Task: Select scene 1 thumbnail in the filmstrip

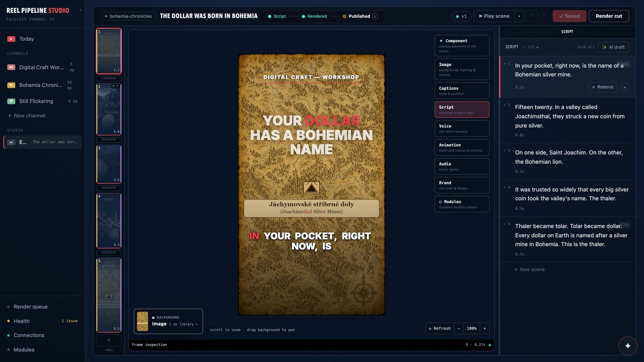Action: pos(109,51)
